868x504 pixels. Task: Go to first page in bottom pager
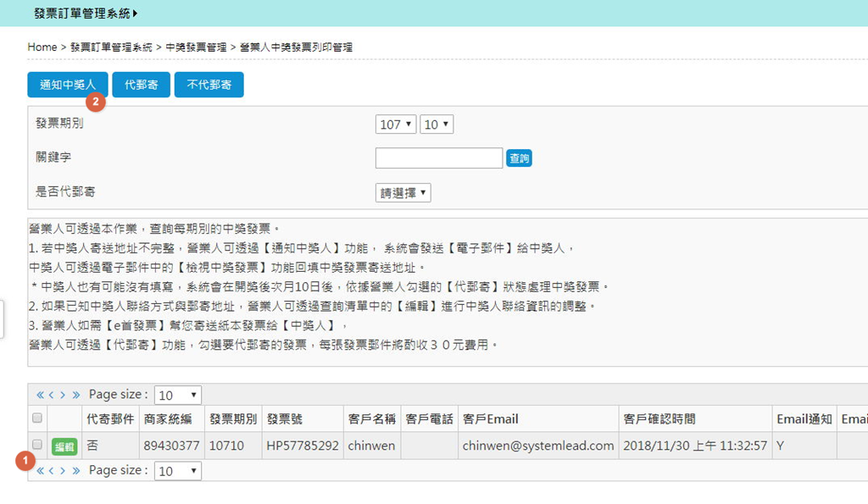coord(40,471)
